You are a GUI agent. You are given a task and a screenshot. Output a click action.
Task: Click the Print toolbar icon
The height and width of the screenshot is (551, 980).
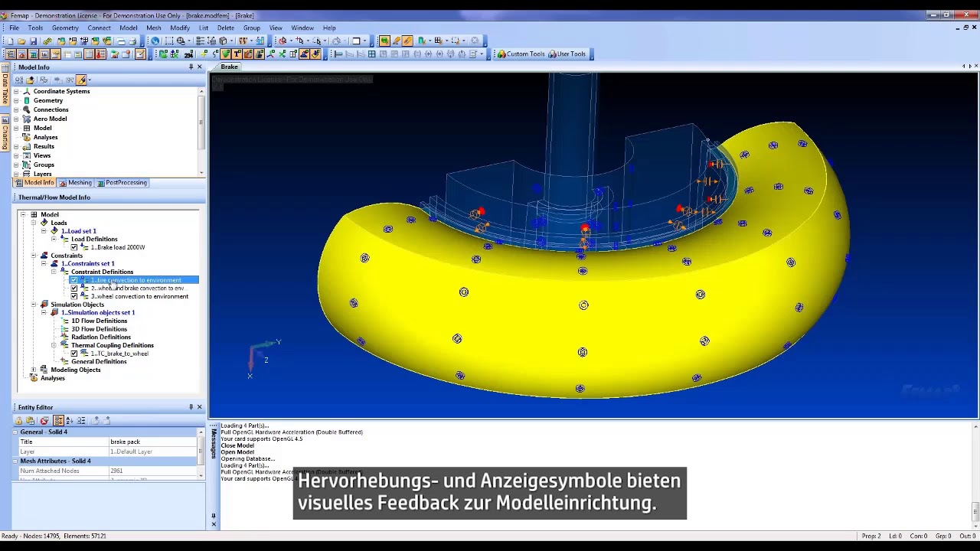[132, 41]
